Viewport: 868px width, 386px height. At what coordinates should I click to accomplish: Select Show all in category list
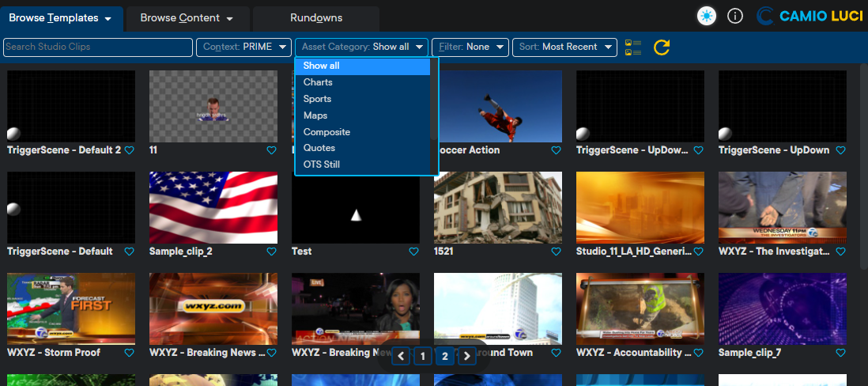(x=362, y=66)
